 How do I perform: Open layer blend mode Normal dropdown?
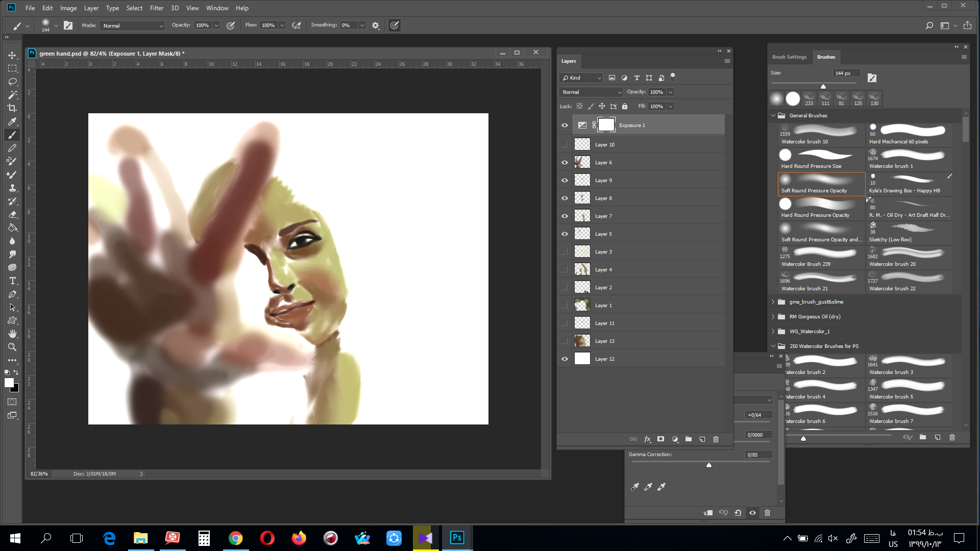(x=591, y=92)
